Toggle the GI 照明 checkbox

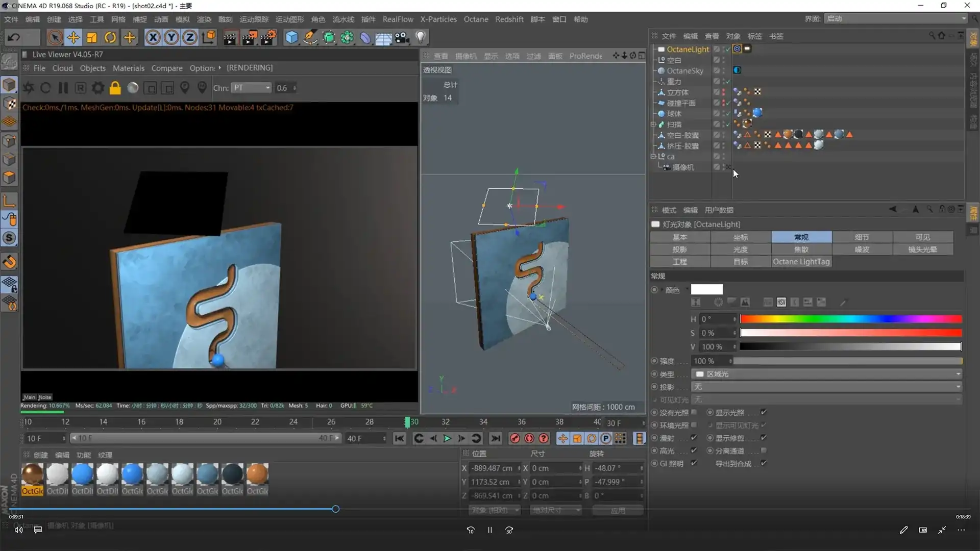coord(694,463)
